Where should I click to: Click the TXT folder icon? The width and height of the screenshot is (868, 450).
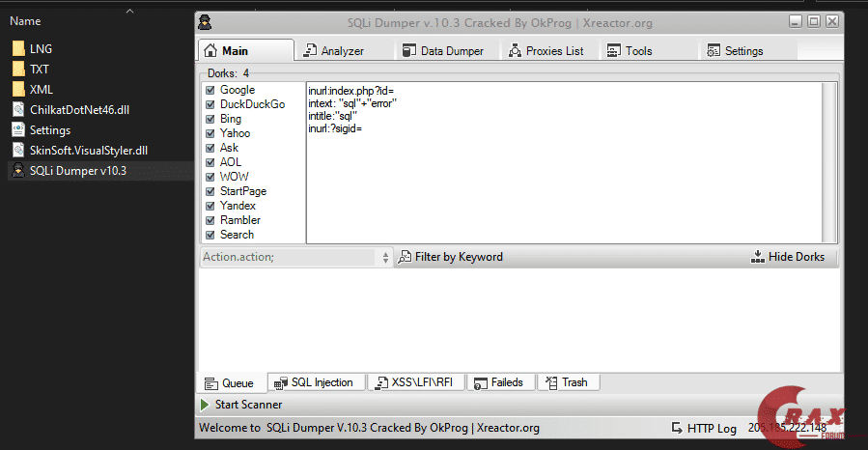(18, 70)
